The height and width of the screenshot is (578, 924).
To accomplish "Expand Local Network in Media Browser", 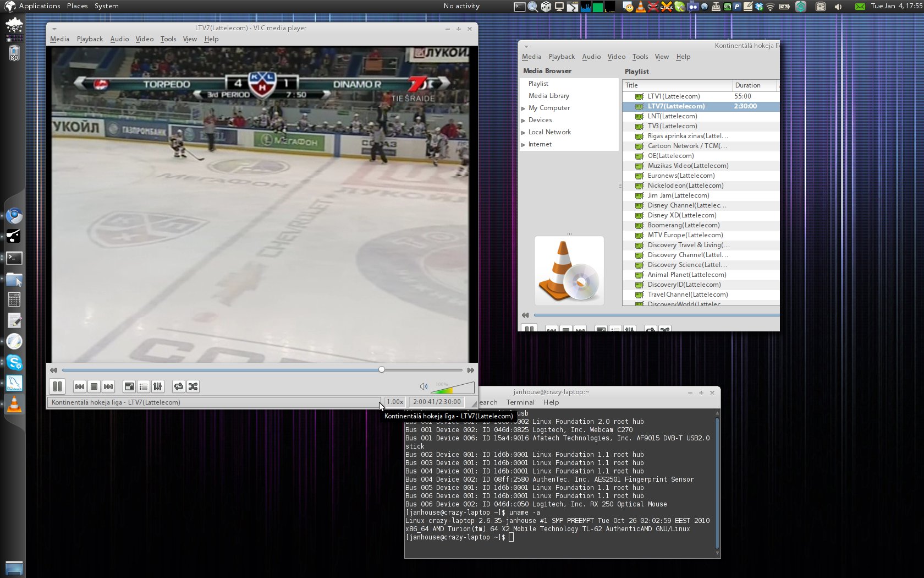I will (524, 133).
